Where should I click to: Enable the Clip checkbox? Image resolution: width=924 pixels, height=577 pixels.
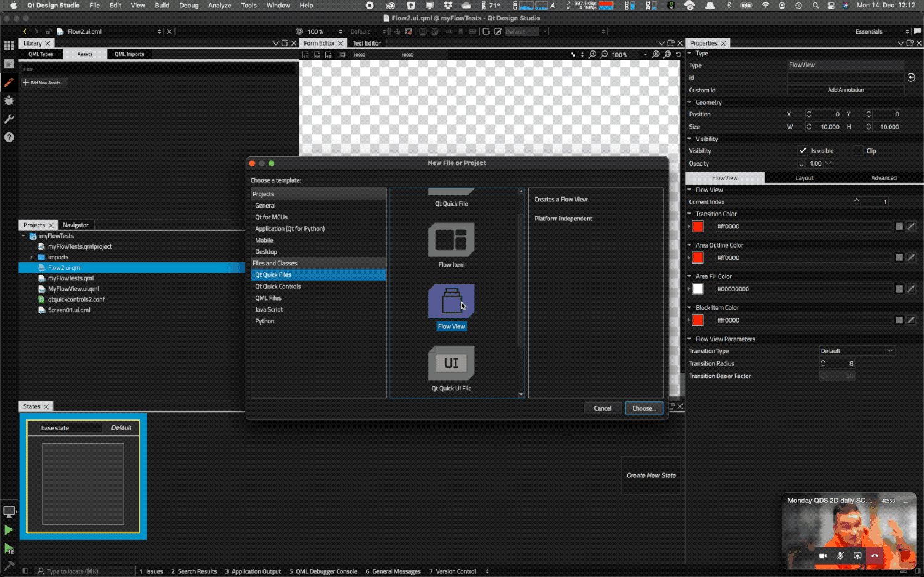click(x=857, y=151)
